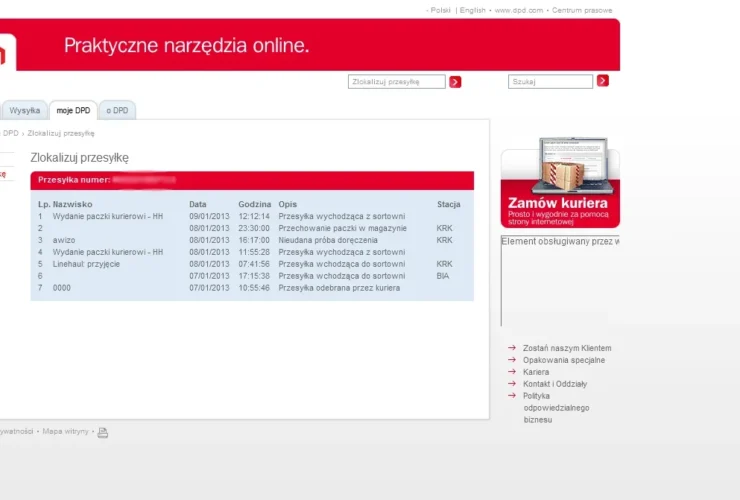Focus the Zlokalizuj przesyłkę input in header
The image size is (740, 500).
point(396,82)
